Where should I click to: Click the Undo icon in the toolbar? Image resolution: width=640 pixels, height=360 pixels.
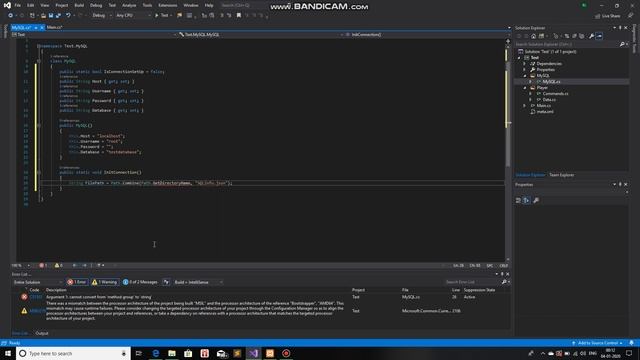pos(68,16)
